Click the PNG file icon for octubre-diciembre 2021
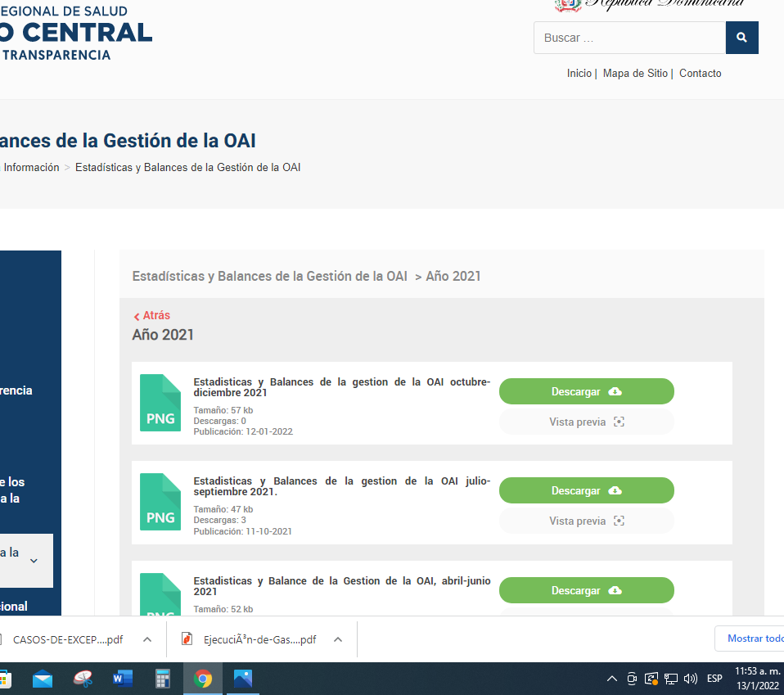Image resolution: width=784 pixels, height=695 pixels. pyautogui.click(x=160, y=403)
